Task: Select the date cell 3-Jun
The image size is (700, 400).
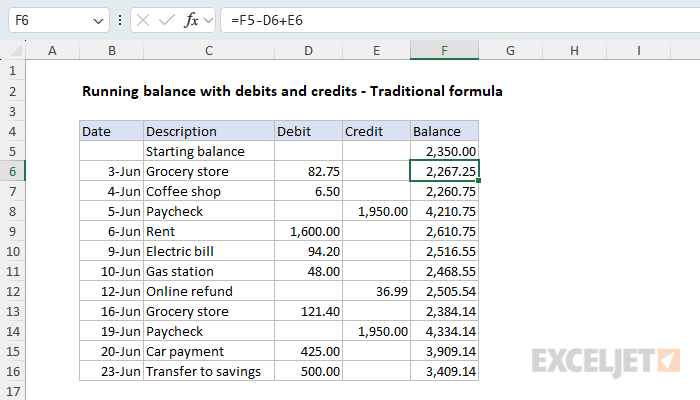Action: tap(112, 171)
